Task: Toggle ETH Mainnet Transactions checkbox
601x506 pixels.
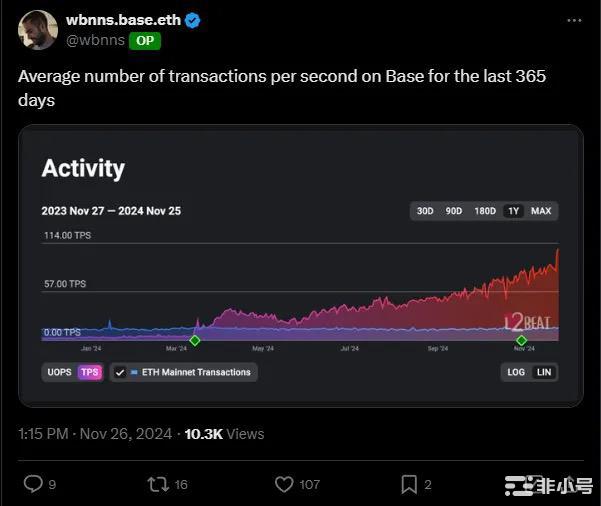Action: tap(120, 372)
